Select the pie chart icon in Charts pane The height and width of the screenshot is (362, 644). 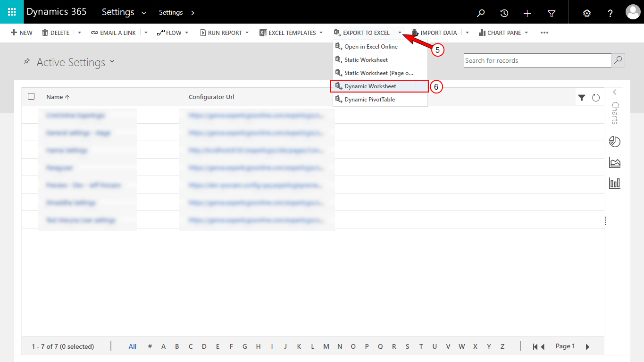coord(615,142)
